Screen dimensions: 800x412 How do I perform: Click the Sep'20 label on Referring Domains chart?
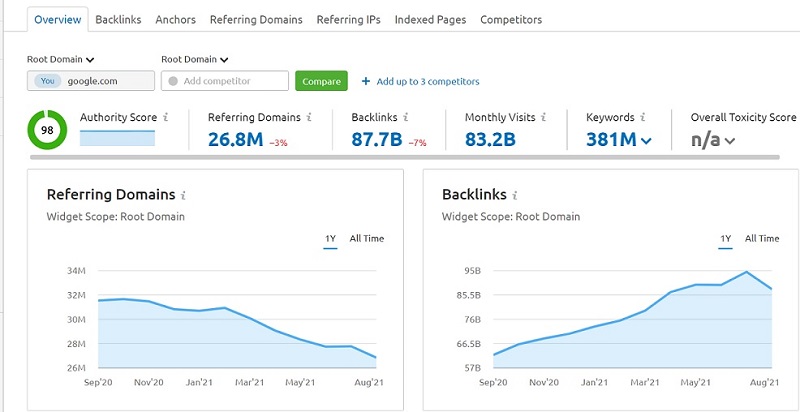coord(98,382)
